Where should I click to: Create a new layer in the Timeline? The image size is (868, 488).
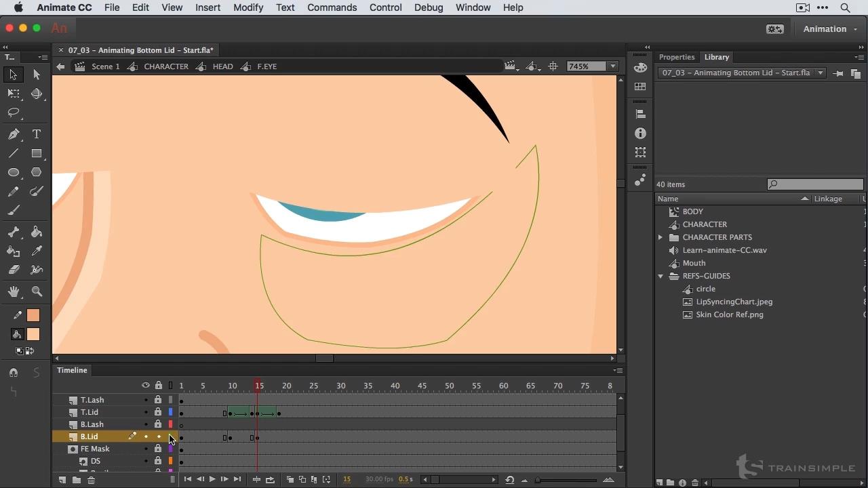[x=62, y=480]
